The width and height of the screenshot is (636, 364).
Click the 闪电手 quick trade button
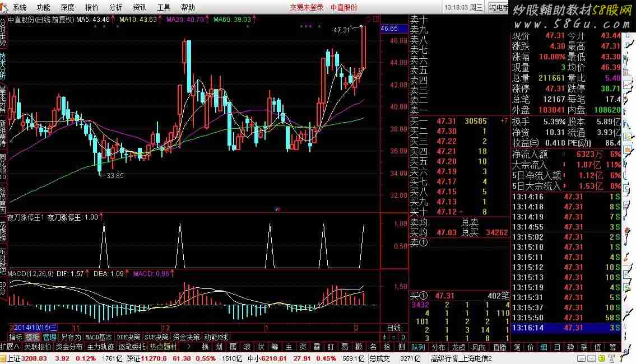tap(498, 7)
